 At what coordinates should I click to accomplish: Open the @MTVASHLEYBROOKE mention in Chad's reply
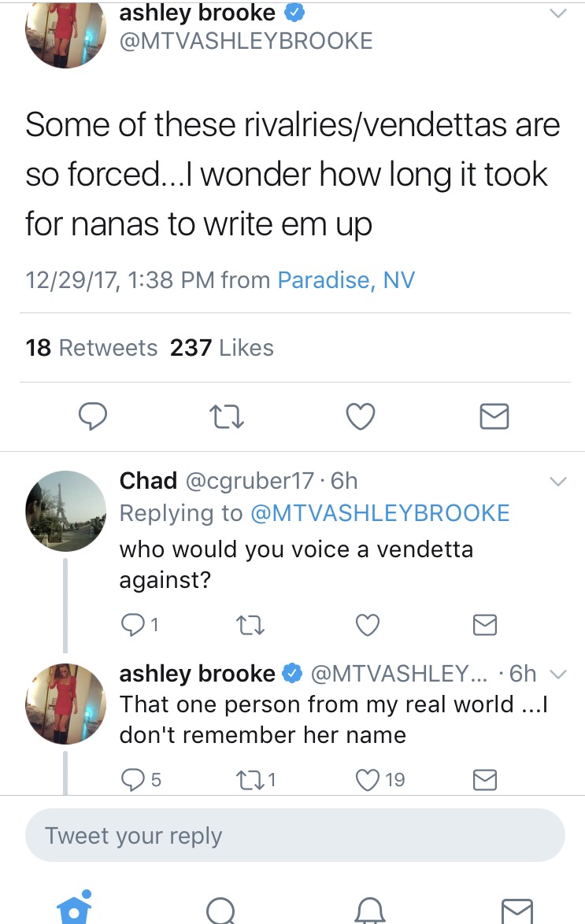[380, 513]
